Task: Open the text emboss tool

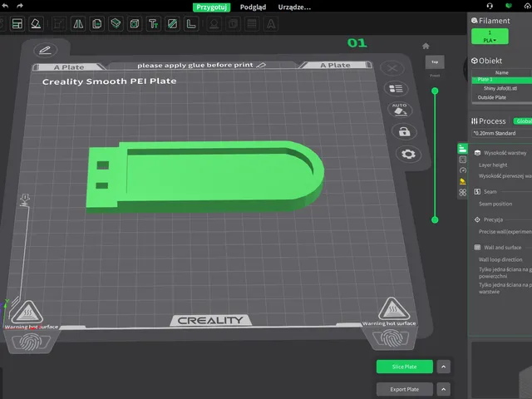Action: click(153, 24)
